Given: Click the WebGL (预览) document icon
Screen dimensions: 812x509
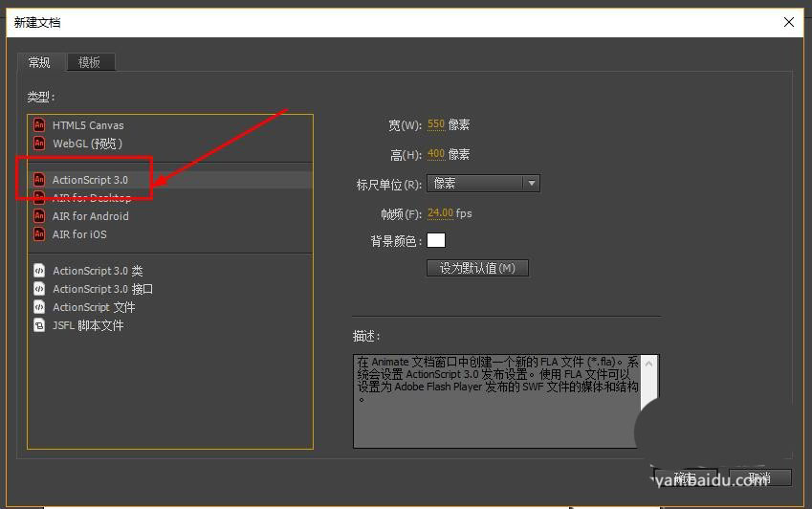Looking at the screenshot, I should (x=39, y=143).
